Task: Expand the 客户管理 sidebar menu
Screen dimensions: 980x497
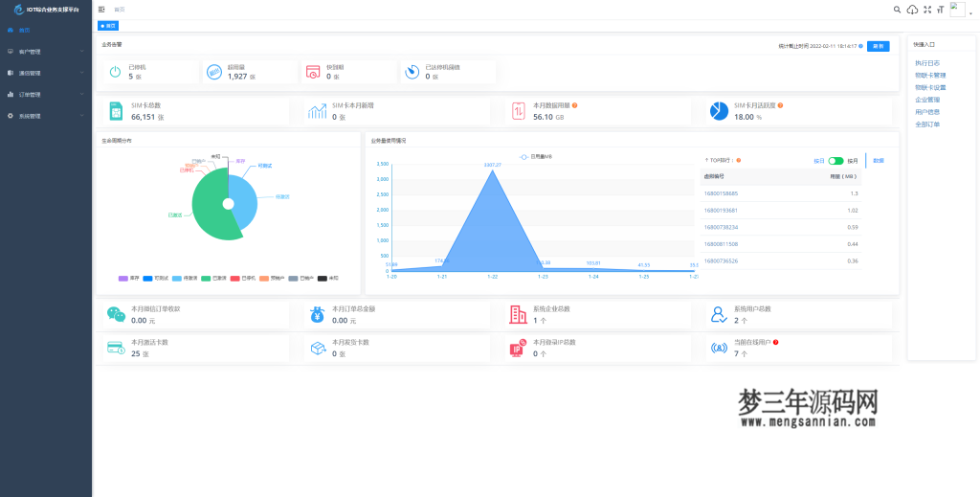Action: pyautogui.click(x=46, y=52)
